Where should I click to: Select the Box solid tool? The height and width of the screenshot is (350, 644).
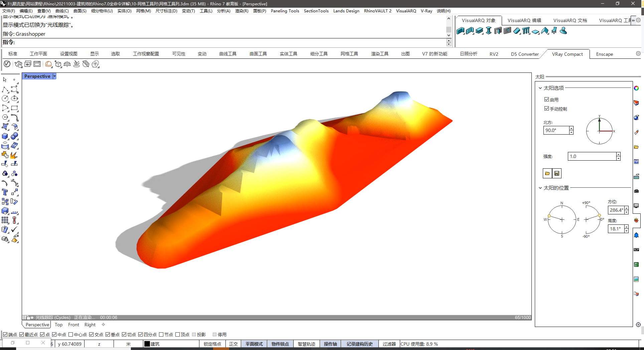click(5, 136)
